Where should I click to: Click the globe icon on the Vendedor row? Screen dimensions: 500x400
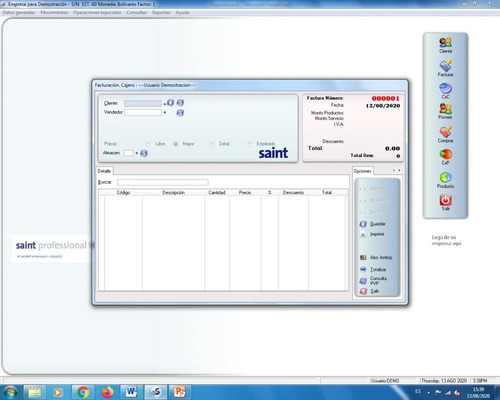point(180,113)
